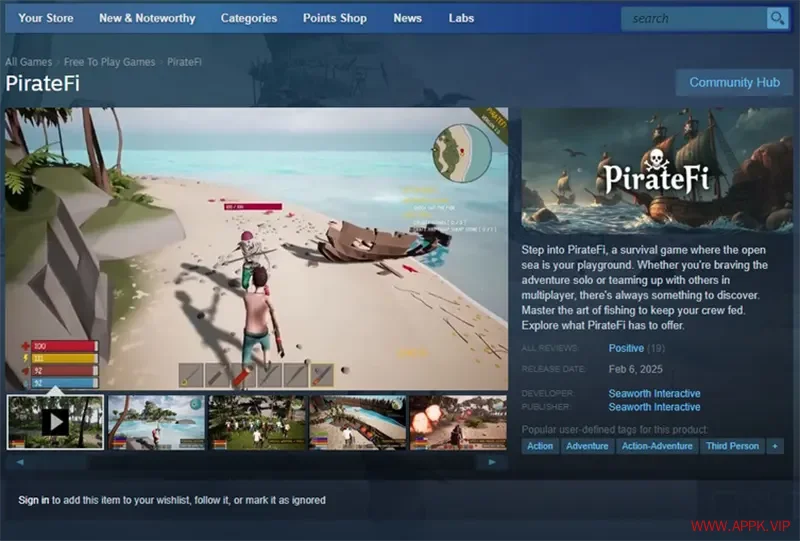The height and width of the screenshot is (541, 800).
Task: Open publisher Seaworth Interactive link
Action: point(654,407)
